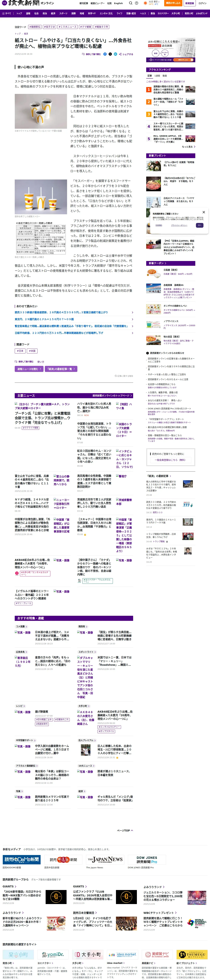The height and width of the screenshot is (980, 210).
Task: Click the 紙面ビューアー header link
Action: pos(98,3)
